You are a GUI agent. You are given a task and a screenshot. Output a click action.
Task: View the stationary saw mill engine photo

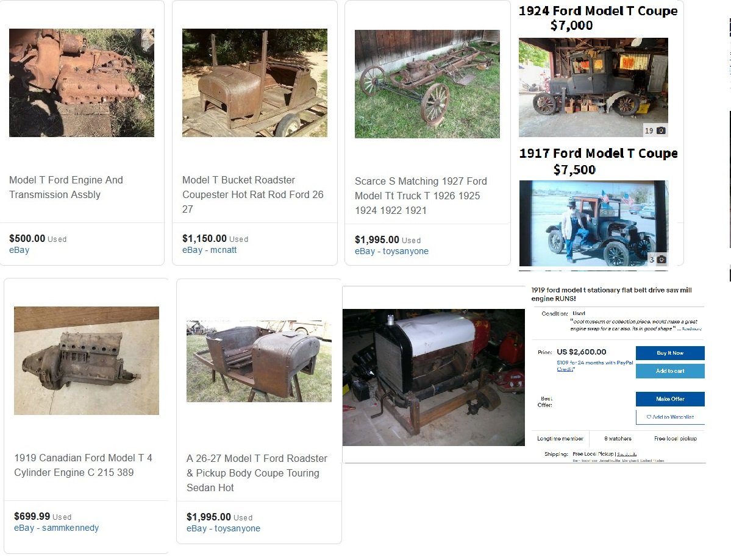pos(433,377)
